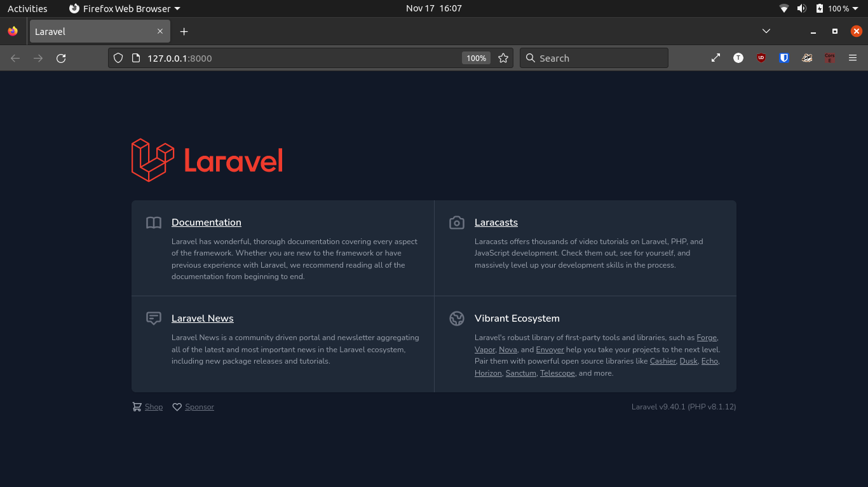Focus the Search box in toolbar
Image resolution: width=868 pixels, height=487 pixels.
(594, 58)
